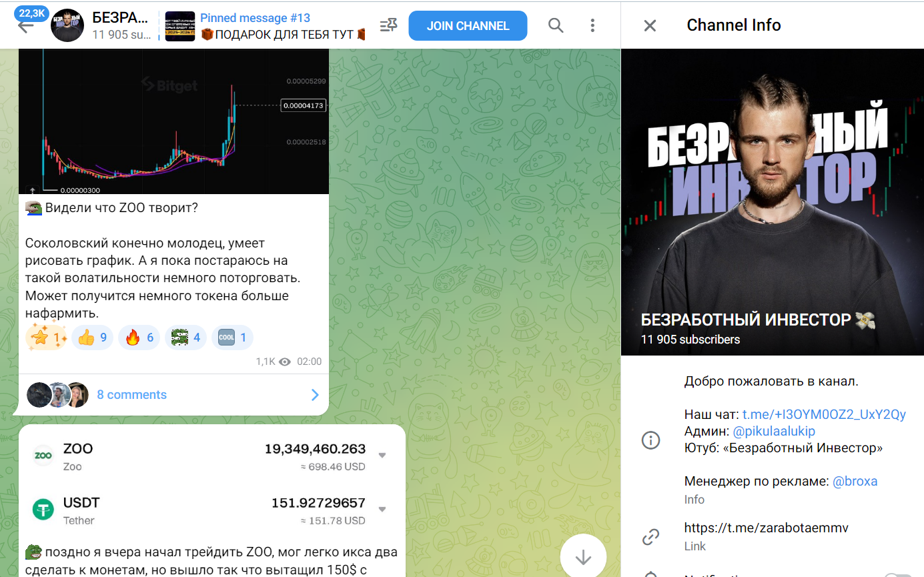This screenshot has width=924, height=577.
Task: Close the Channel Info panel
Action: [649, 25]
